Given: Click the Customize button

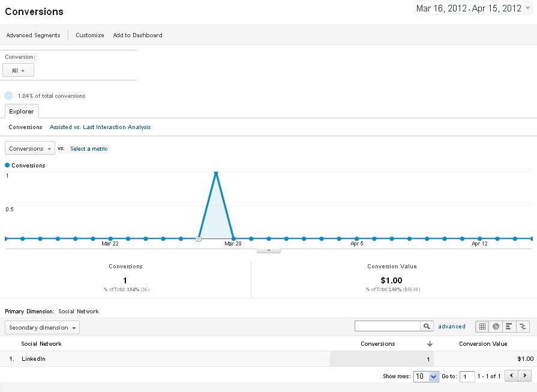Looking at the screenshot, I should click(90, 35).
